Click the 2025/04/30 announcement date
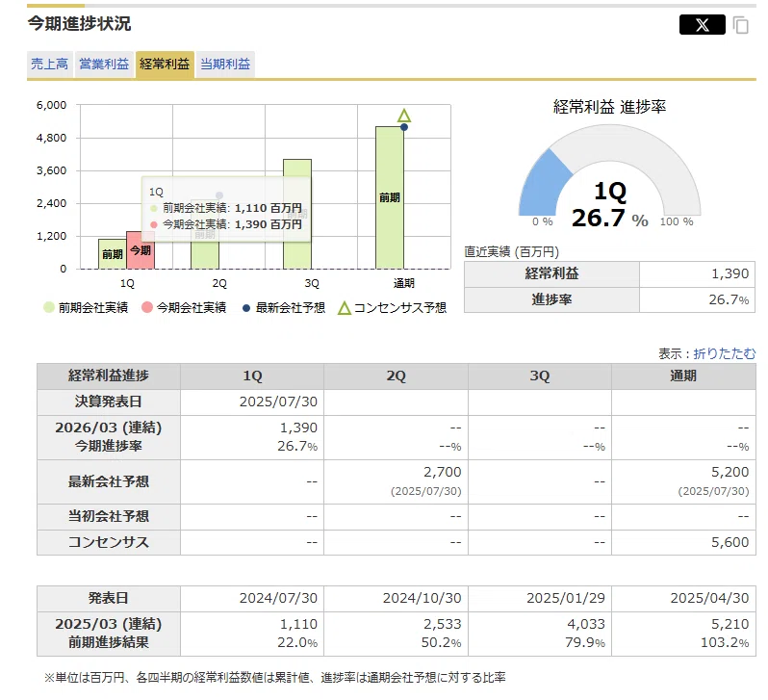 (709, 598)
